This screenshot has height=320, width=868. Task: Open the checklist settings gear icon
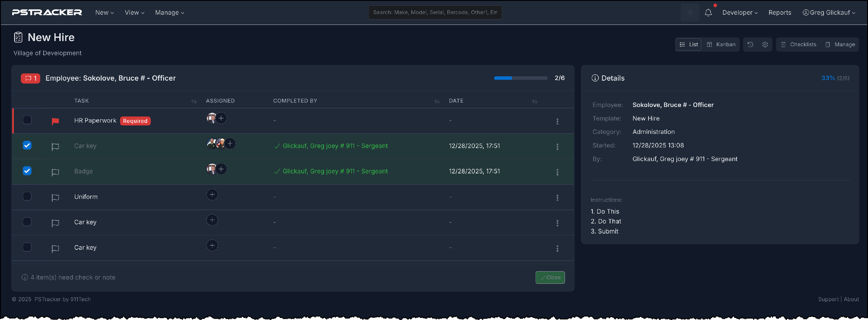click(x=765, y=45)
